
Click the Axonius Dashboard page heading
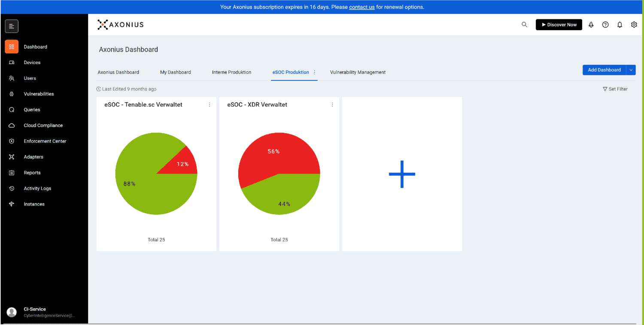click(x=128, y=49)
